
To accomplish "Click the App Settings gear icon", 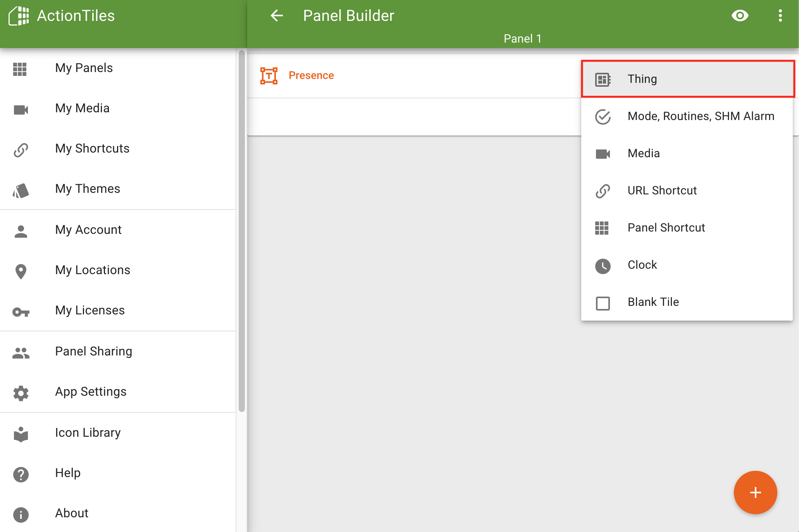I will 21,393.
